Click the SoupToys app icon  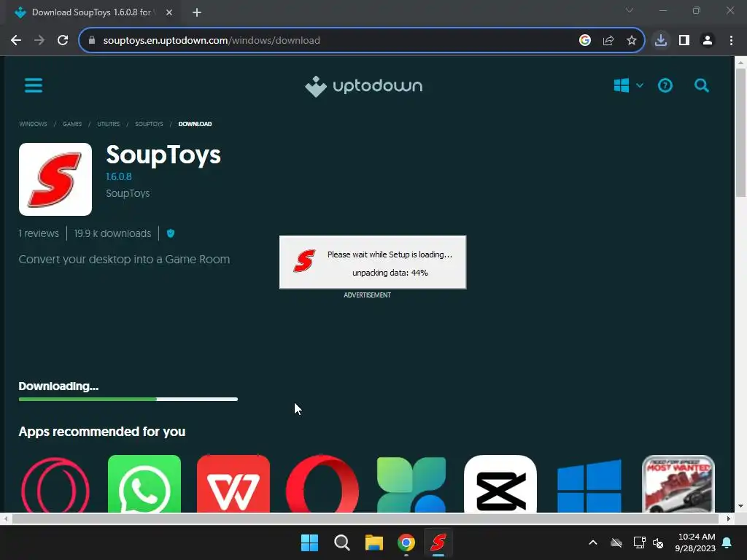click(55, 179)
